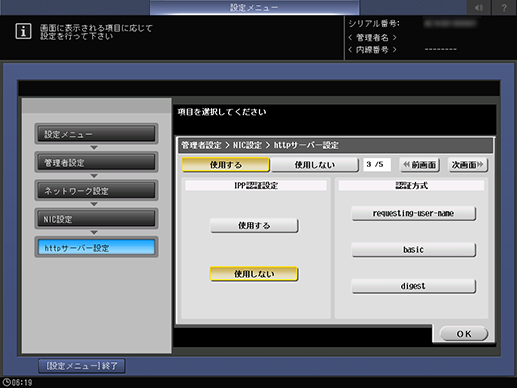Choose basic authentication method
Viewport: 517px width, 388px height.
tap(413, 250)
